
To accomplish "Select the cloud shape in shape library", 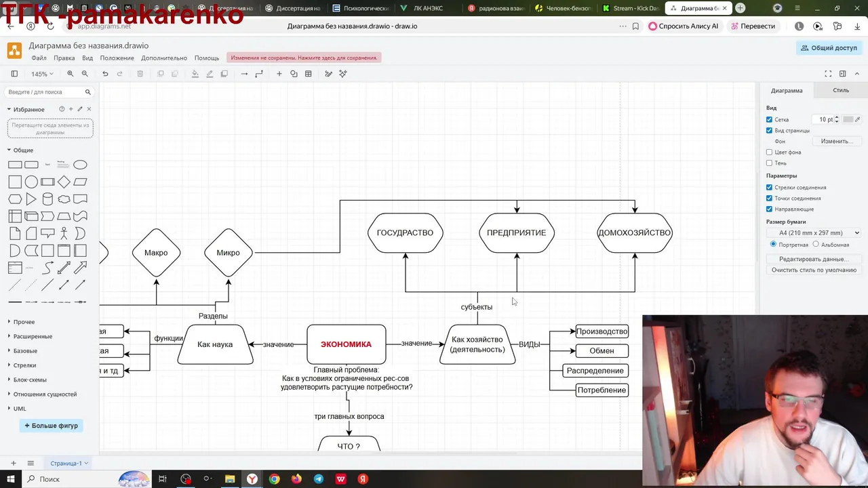I will click(x=64, y=199).
